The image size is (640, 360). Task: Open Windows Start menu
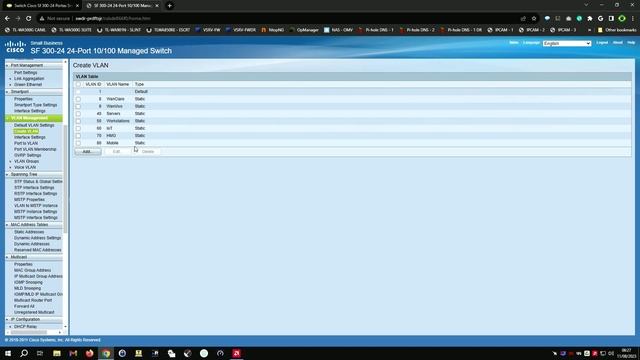click(x=8, y=353)
